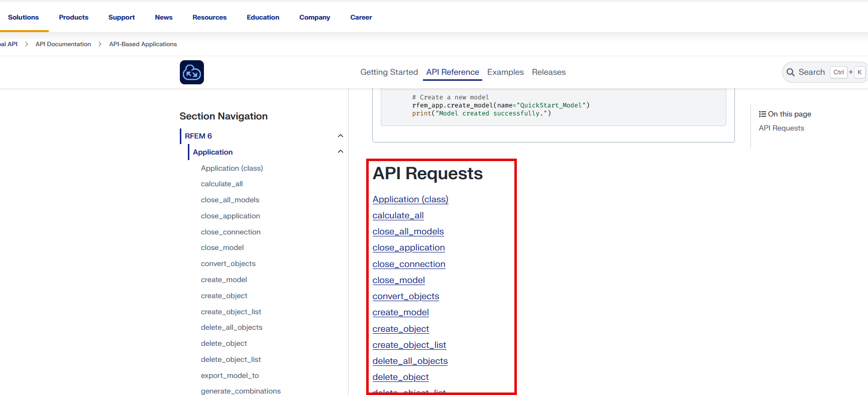Follow convert_objects link under API Requests
868x395 pixels.
click(x=406, y=296)
